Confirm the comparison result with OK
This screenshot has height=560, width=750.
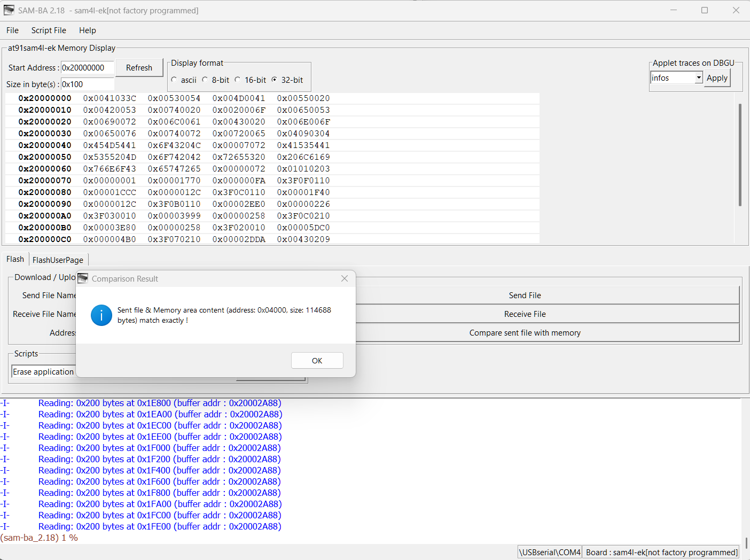coord(317,360)
